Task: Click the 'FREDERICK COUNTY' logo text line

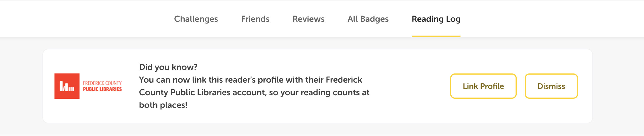Action: (x=102, y=83)
